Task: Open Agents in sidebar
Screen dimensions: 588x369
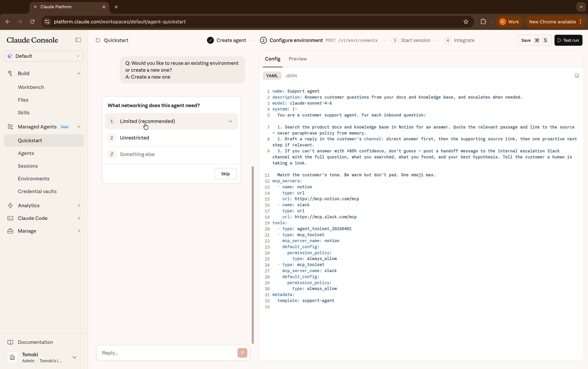Action: [x=26, y=153]
